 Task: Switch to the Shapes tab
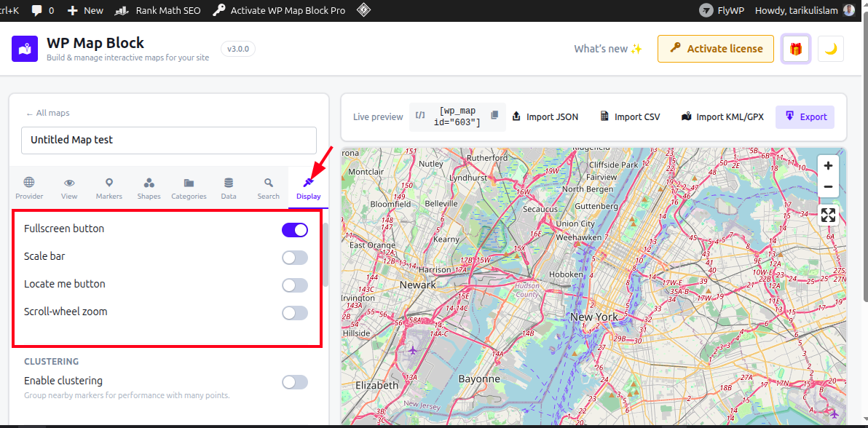pos(149,189)
